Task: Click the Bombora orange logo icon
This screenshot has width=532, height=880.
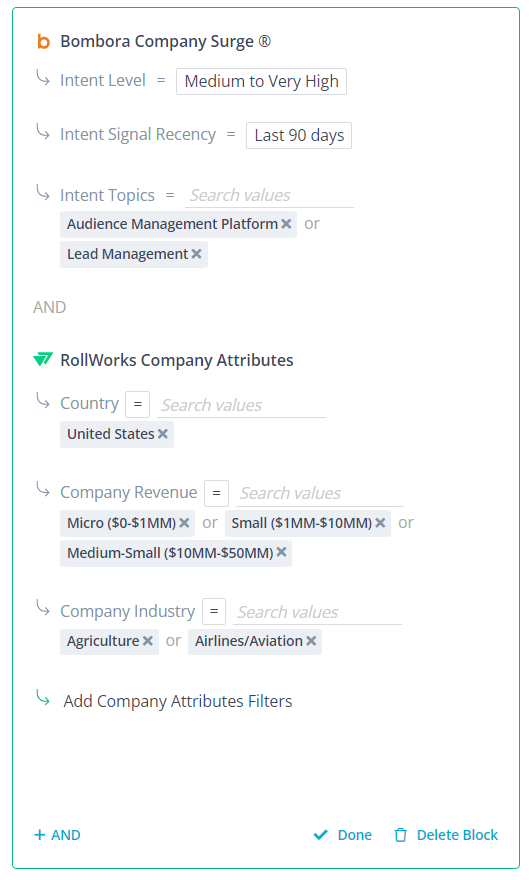Action: coord(43,42)
